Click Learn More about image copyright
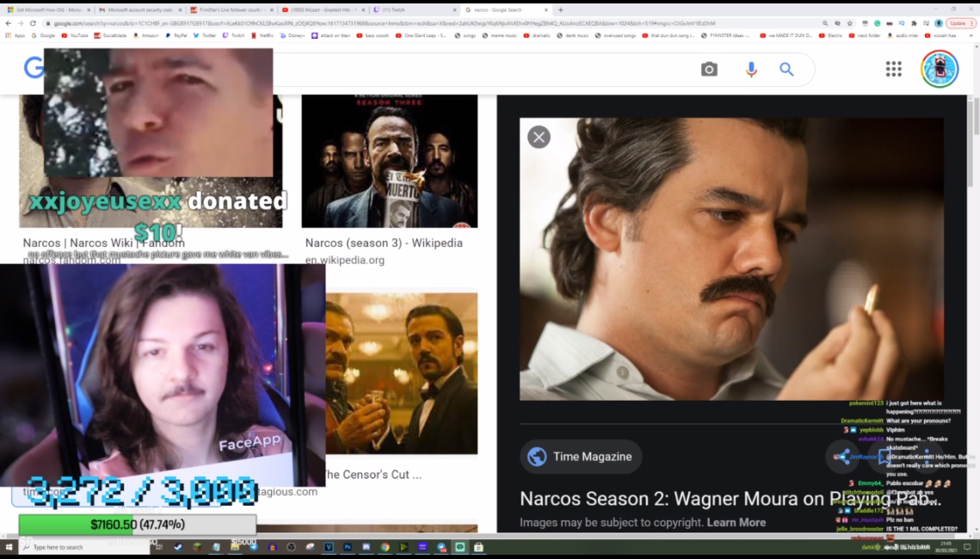 tap(737, 523)
